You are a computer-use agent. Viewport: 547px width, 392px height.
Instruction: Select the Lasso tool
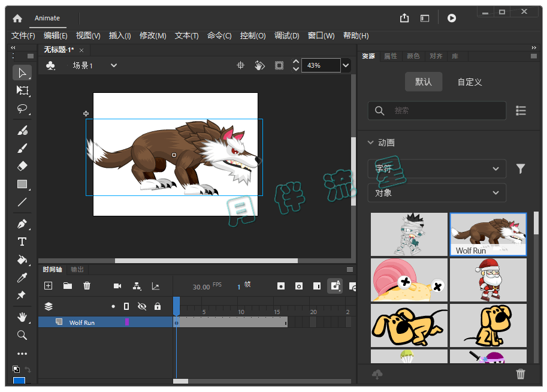(22, 109)
